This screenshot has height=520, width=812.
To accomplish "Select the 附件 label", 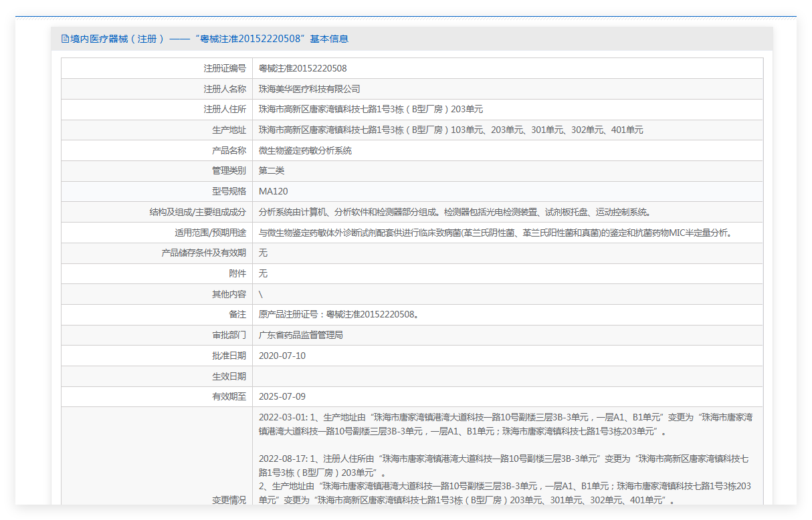I will click(237, 273).
